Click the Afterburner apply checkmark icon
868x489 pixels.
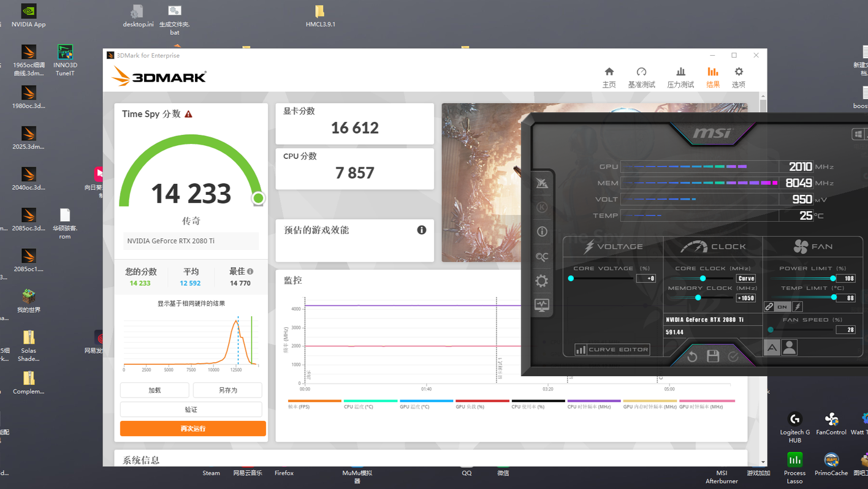pos(734,356)
